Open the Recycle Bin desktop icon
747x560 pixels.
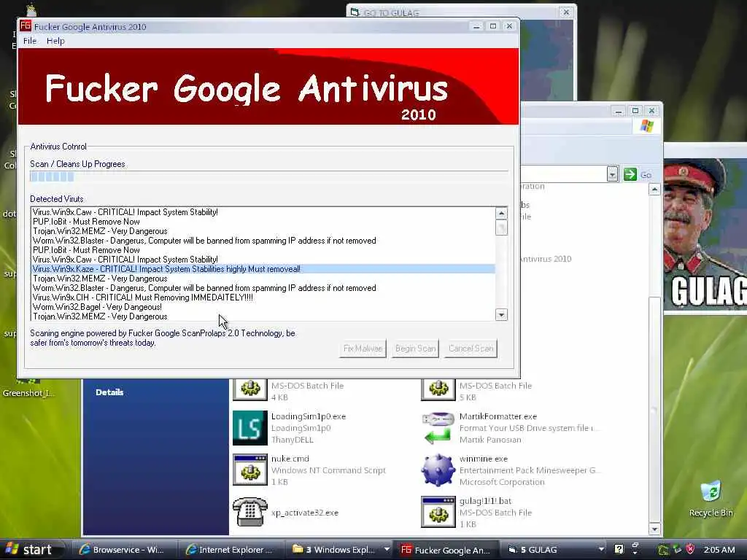[x=711, y=499]
